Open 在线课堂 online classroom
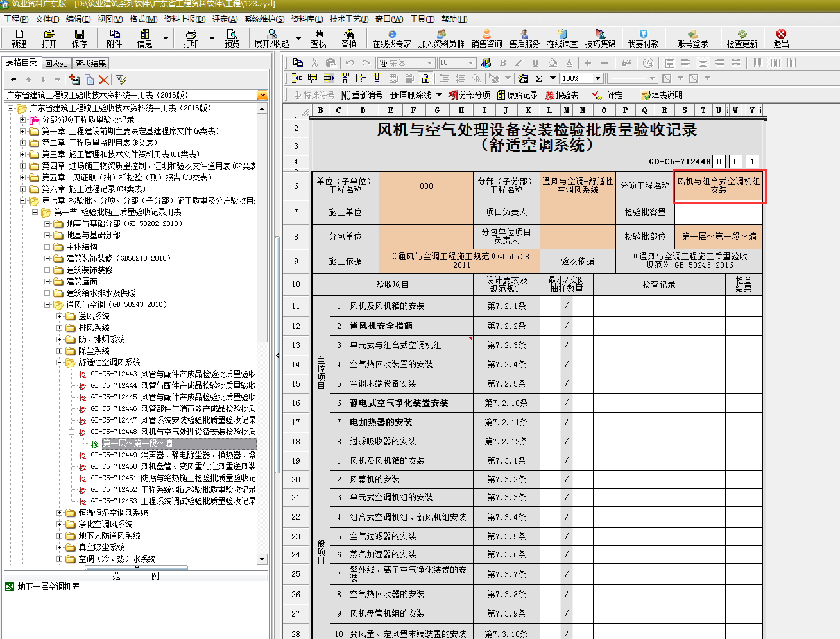The height and width of the screenshot is (639, 840). 562,39
